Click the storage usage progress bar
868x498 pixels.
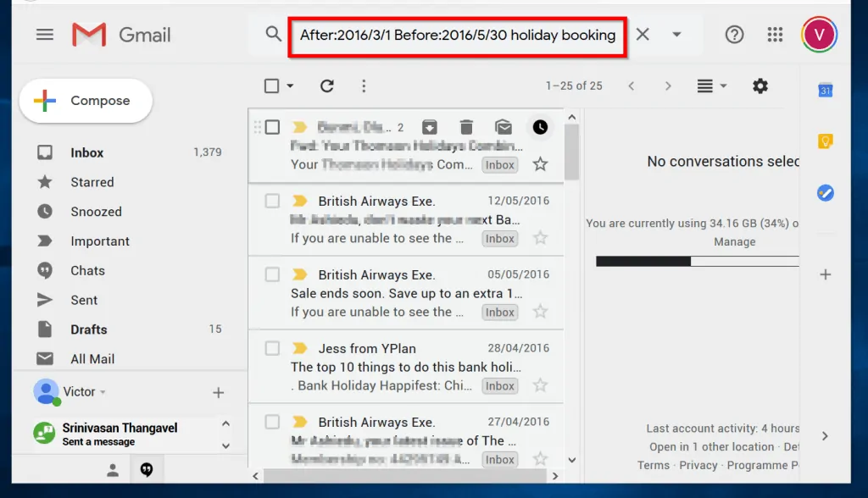click(695, 261)
